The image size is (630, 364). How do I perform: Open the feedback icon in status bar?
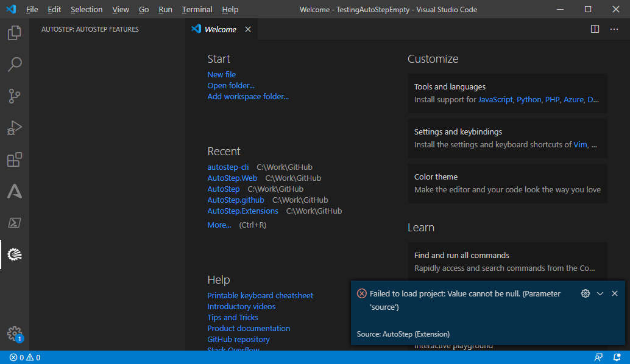point(598,357)
